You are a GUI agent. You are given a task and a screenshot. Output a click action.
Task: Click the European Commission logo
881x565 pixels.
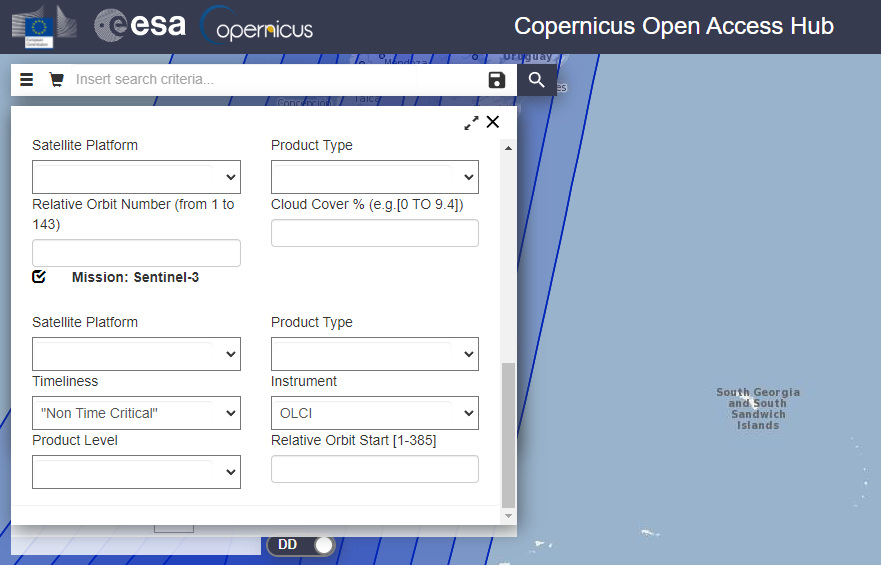coord(44,26)
